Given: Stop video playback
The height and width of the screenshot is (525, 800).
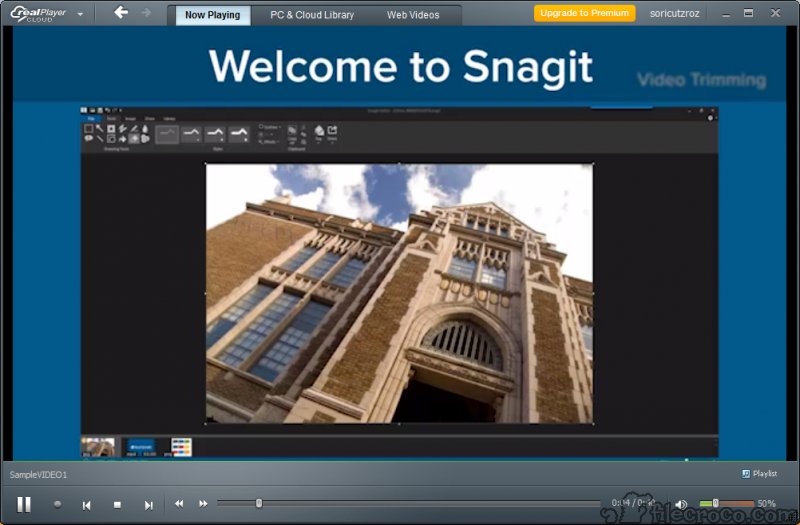Looking at the screenshot, I should tap(117, 505).
